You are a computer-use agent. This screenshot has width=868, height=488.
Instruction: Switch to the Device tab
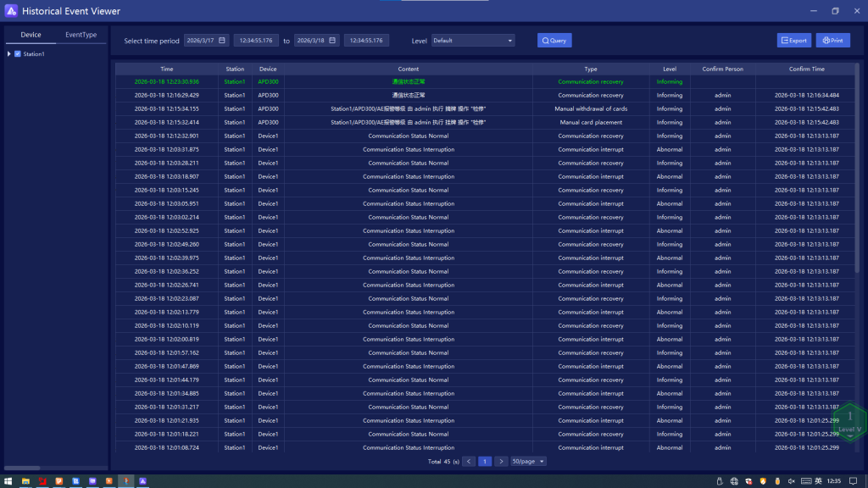pyautogui.click(x=31, y=35)
